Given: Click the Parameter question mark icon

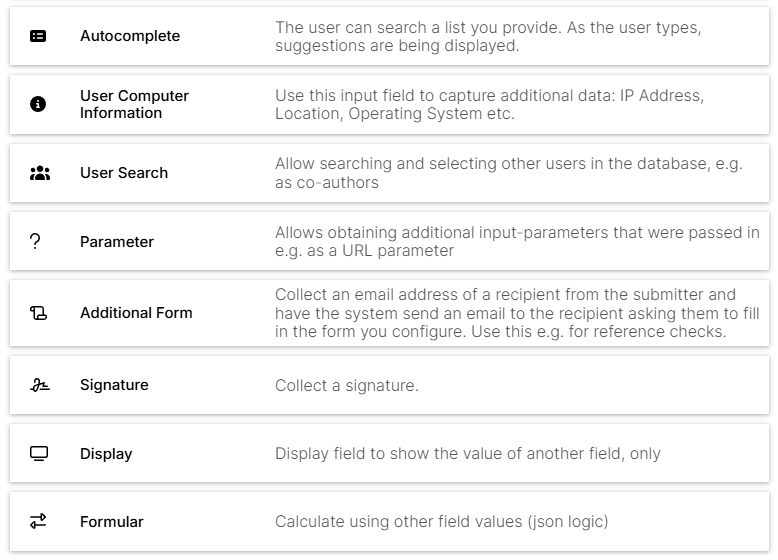Looking at the screenshot, I should (x=35, y=242).
